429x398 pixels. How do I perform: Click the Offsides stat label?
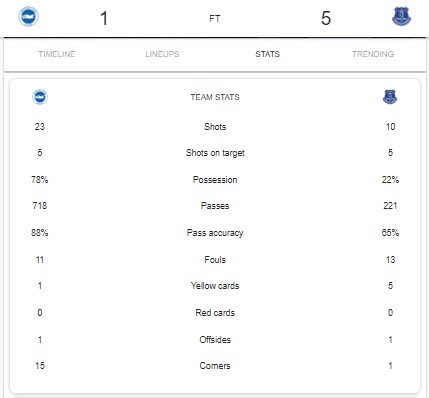pos(215,340)
